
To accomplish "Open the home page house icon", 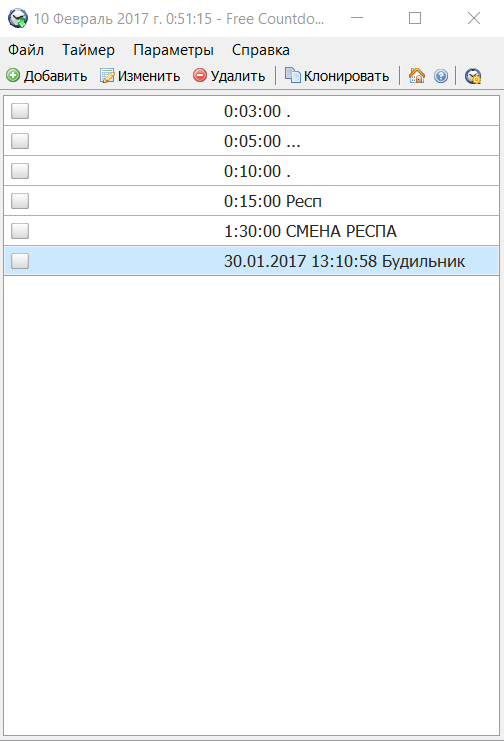I will pyautogui.click(x=417, y=76).
